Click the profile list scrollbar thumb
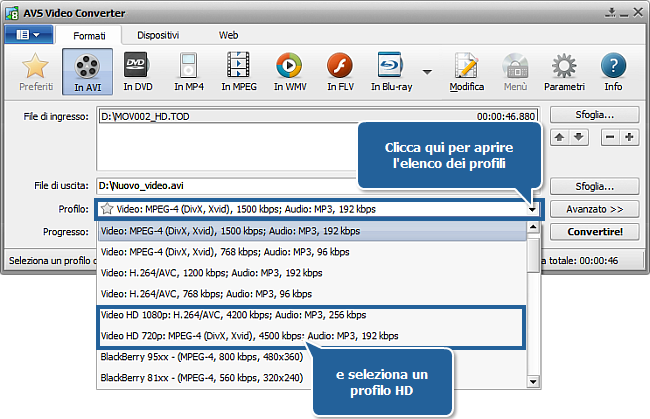Screen dimensions: 650x419 tap(534, 256)
